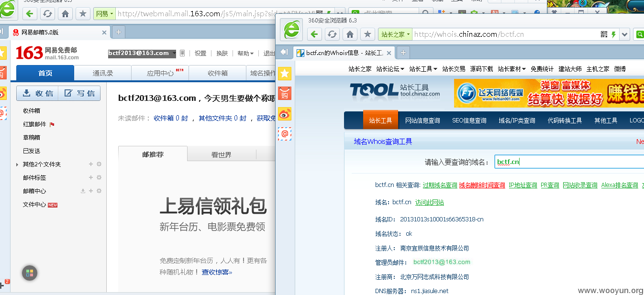Screen dimensions: 644x295
Task: Click the Alexa排名查询 link
Action: [620, 185]
